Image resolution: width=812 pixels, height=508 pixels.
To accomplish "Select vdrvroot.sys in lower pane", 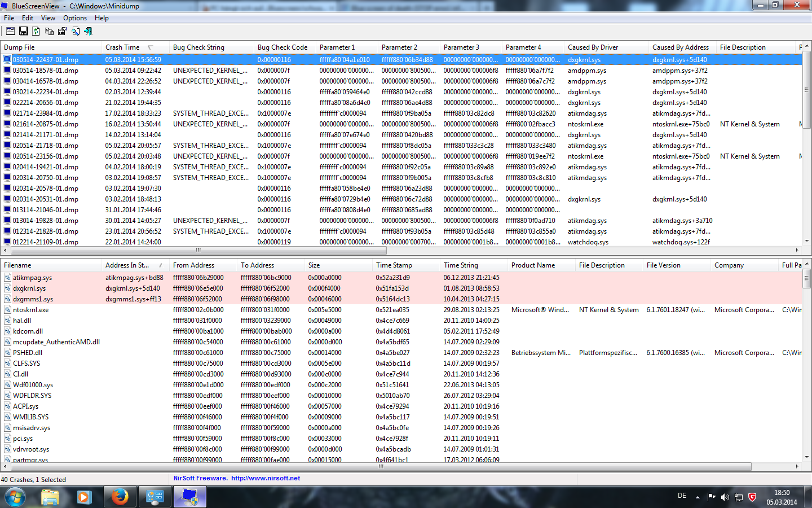I will [x=401, y=449].
